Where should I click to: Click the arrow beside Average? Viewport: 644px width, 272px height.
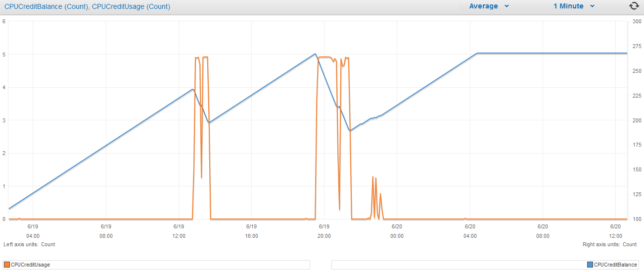(x=506, y=6)
